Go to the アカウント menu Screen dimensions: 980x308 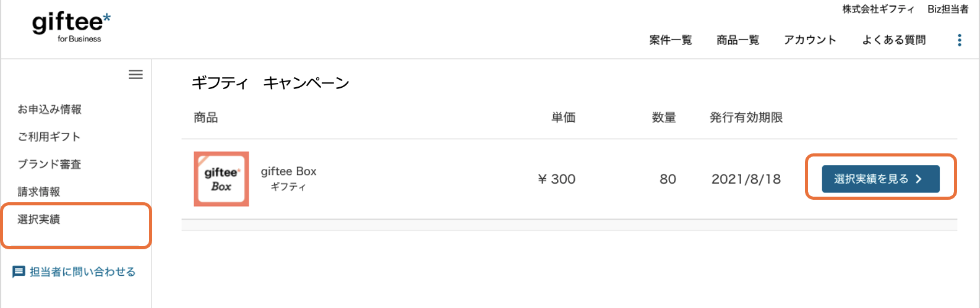click(x=810, y=40)
